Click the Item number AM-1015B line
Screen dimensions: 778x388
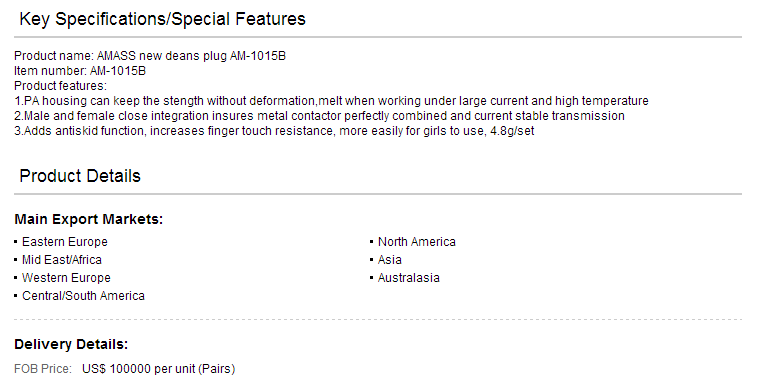(x=80, y=71)
